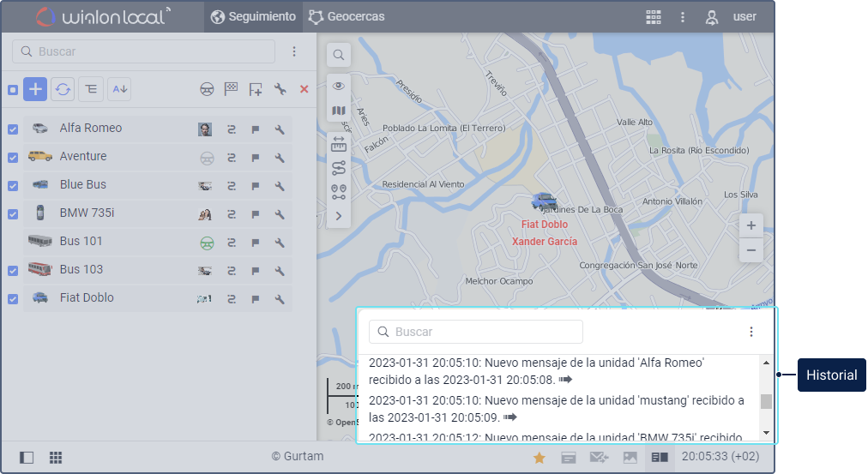The image size is (868, 474).
Task: Open the top bar three-dots menu
Action: click(x=683, y=17)
